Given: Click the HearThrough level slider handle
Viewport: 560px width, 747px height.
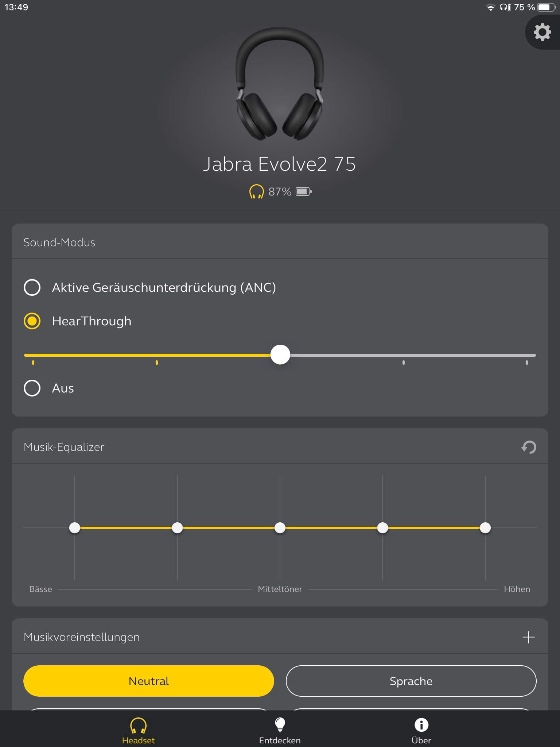Looking at the screenshot, I should click(280, 355).
